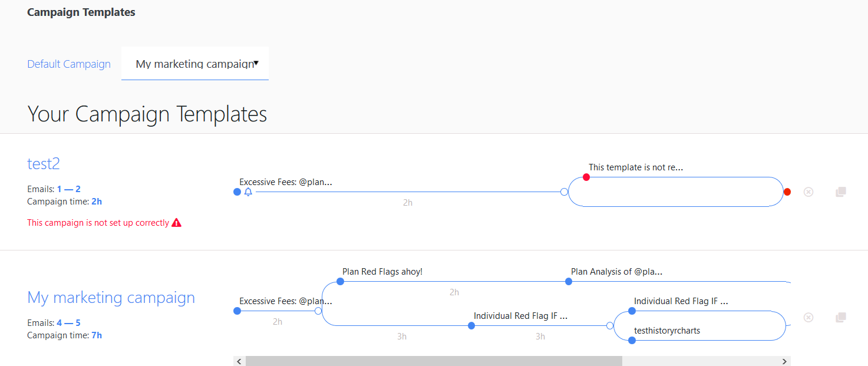Delete the My marketing campaign template
The height and width of the screenshot is (366, 868).
click(808, 318)
